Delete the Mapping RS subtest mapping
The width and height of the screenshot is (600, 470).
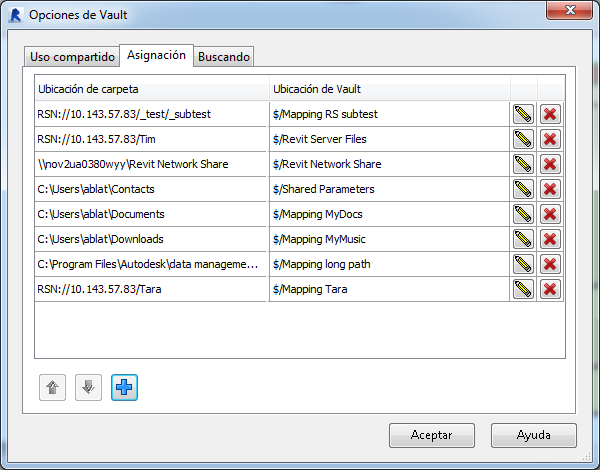550,114
